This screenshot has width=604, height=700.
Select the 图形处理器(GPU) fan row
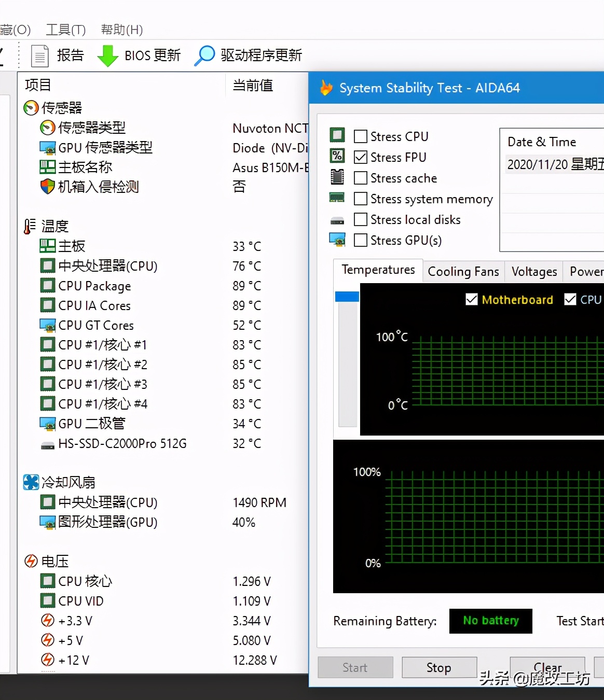click(163, 522)
